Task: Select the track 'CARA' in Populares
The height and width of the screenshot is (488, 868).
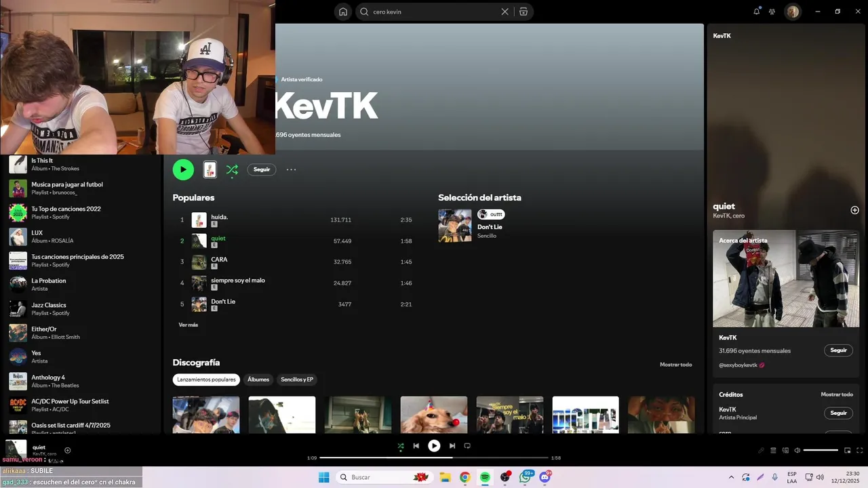Action: (x=295, y=262)
